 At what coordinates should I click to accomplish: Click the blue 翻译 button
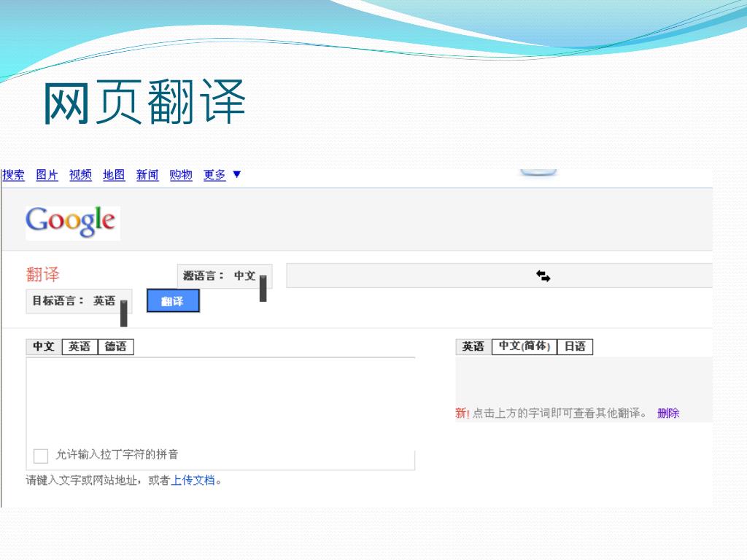point(173,301)
